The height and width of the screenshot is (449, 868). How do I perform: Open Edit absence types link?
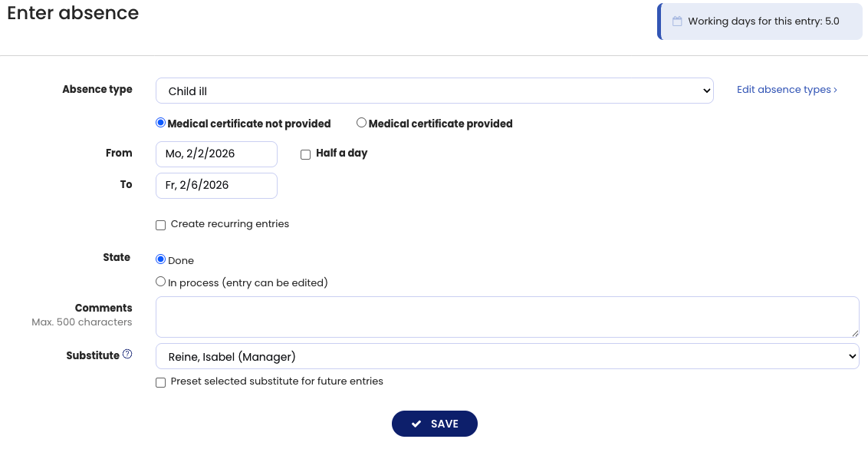click(x=783, y=90)
